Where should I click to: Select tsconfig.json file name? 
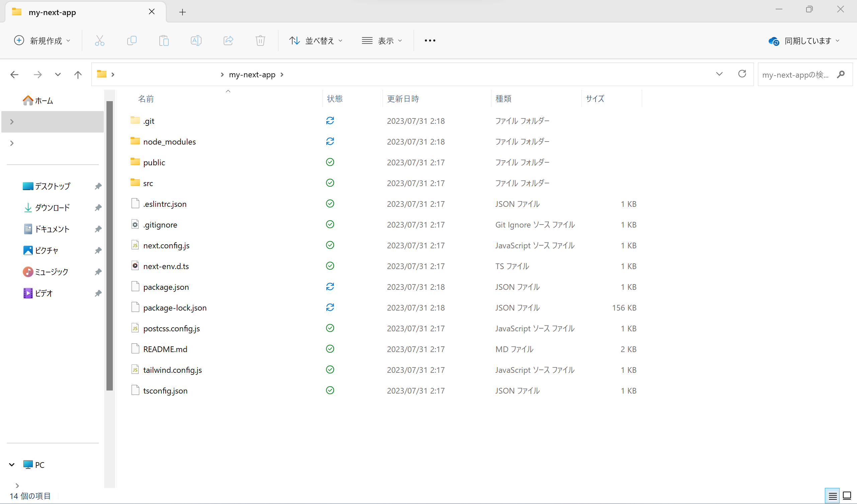tap(165, 391)
